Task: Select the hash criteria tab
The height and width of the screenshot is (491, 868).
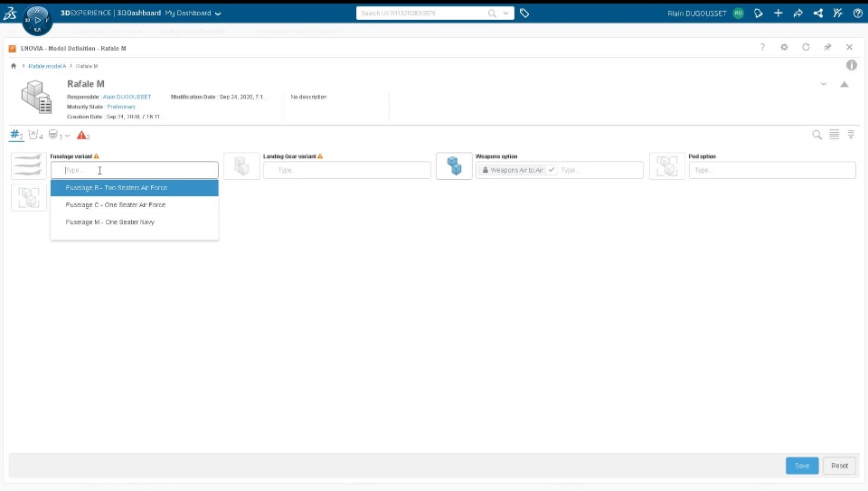Action: [x=16, y=135]
